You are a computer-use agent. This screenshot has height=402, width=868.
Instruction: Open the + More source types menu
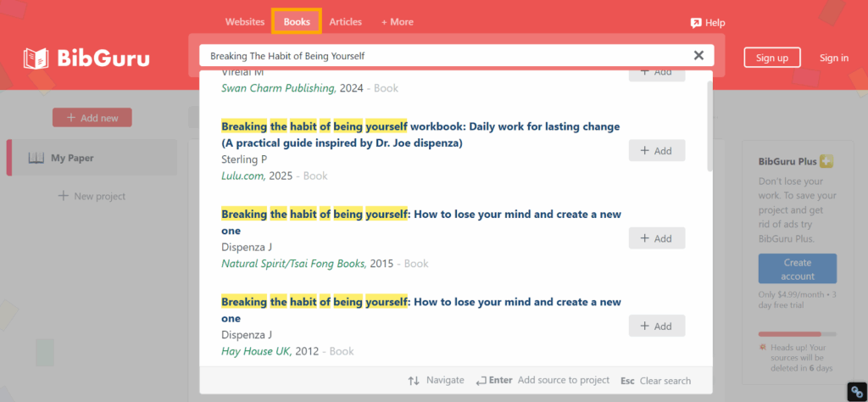click(x=398, y=22)
